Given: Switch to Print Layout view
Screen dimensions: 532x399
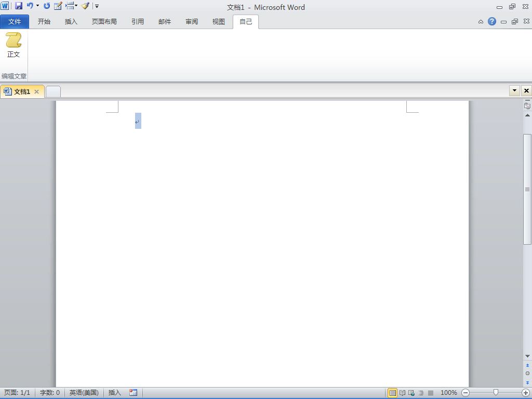Looking at the screenshot, I should click(x=393, y=393).
